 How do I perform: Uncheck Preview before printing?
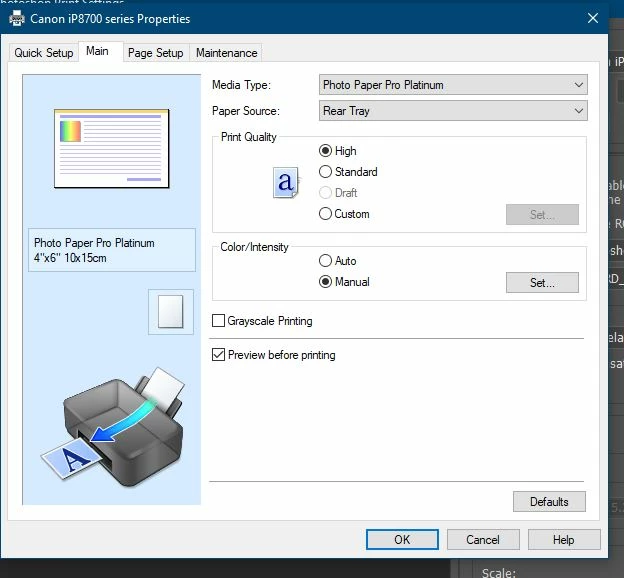(x=218, y=355)
